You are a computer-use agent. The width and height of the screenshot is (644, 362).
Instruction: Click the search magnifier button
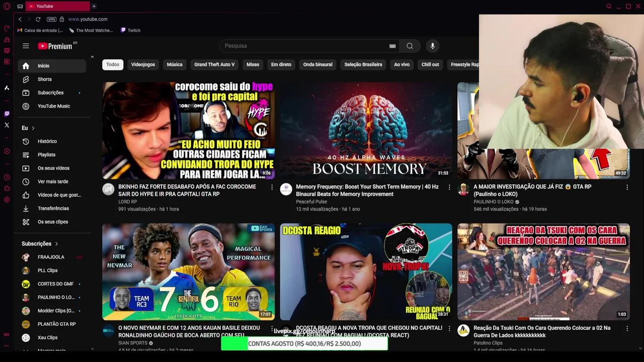point(410,46)
